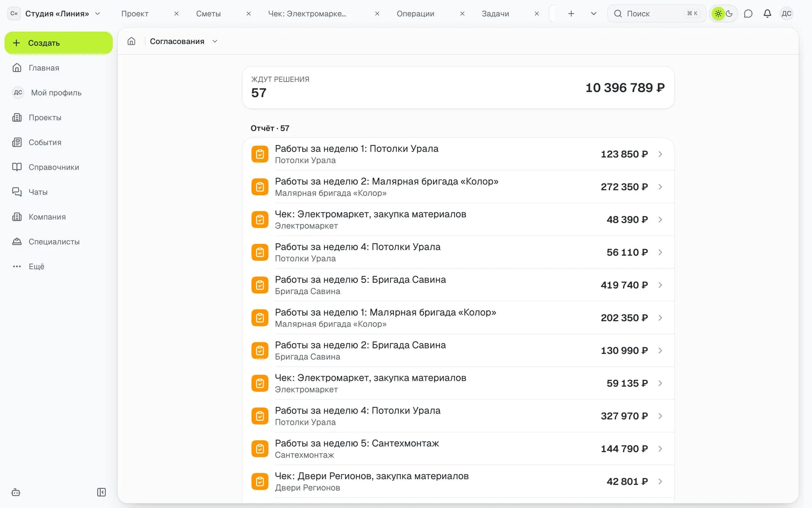
Task: Open notifications bell
Action: coord(767,14)
